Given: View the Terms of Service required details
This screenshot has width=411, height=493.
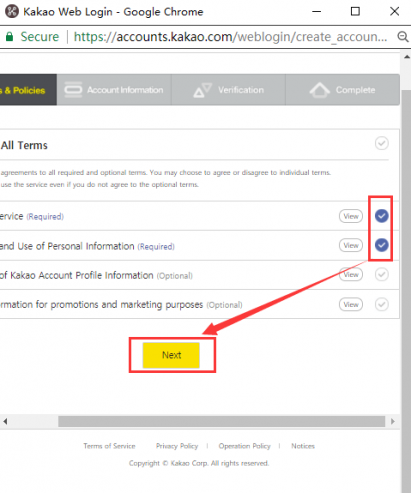Looking at the screenshot, I should click(351, 216).
